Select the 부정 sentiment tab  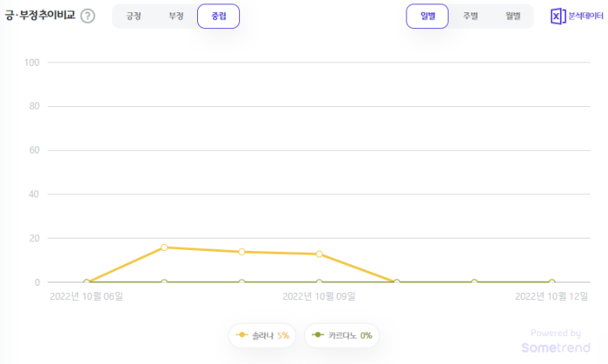pyautogui.click(x=176, y=17)
